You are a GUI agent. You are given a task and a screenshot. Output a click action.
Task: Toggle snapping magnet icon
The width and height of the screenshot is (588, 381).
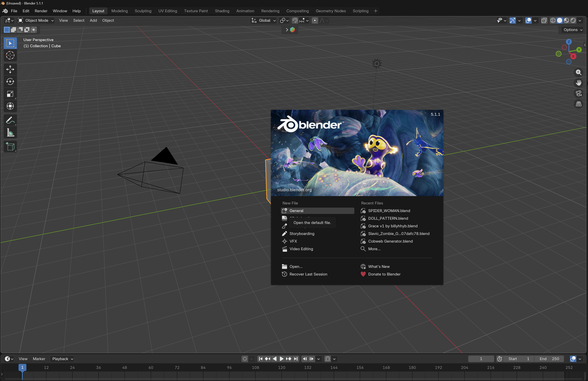(x=295, y=20)
